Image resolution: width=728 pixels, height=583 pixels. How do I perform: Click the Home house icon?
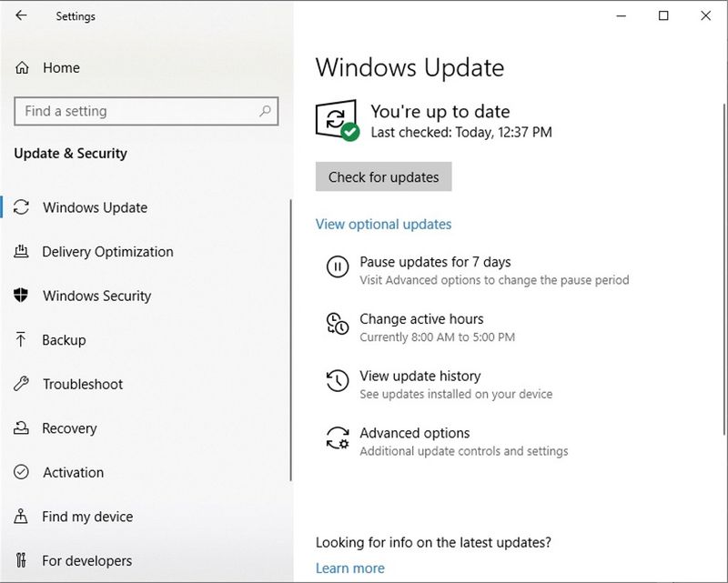[x=22, y=68]
